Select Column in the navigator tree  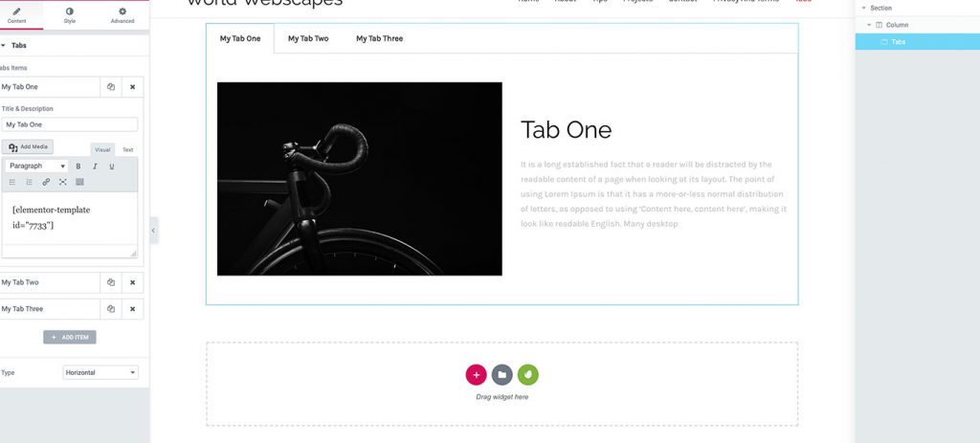897,25
